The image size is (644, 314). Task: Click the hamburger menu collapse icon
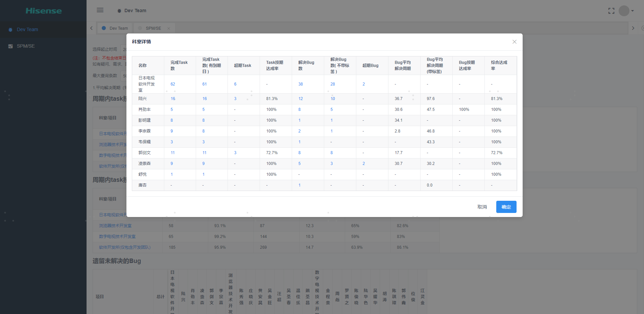pos(100,10)
